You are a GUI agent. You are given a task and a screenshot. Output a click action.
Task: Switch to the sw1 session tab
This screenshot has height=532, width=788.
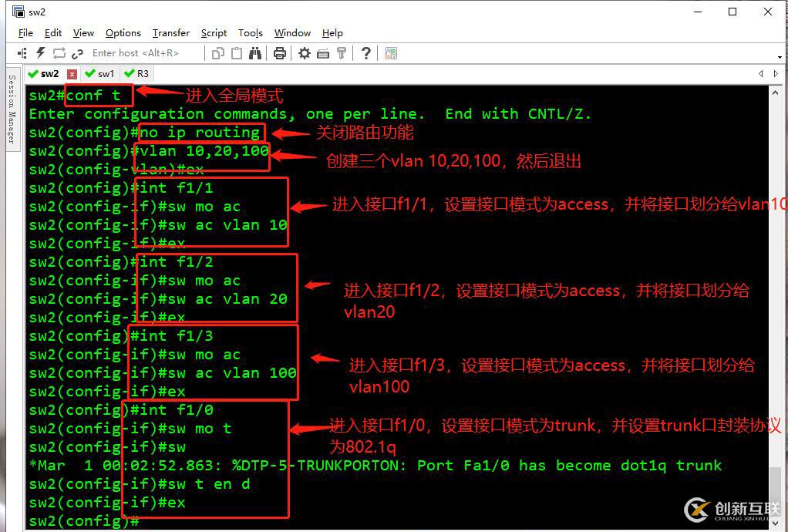click(x=100, y=74)
